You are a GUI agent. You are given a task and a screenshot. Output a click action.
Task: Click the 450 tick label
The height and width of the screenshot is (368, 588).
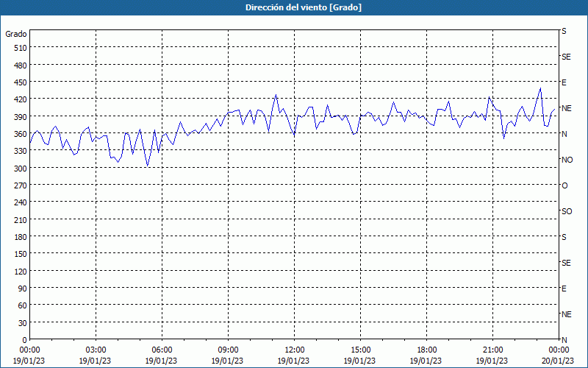pyautogui.click(x=21, y=82)
